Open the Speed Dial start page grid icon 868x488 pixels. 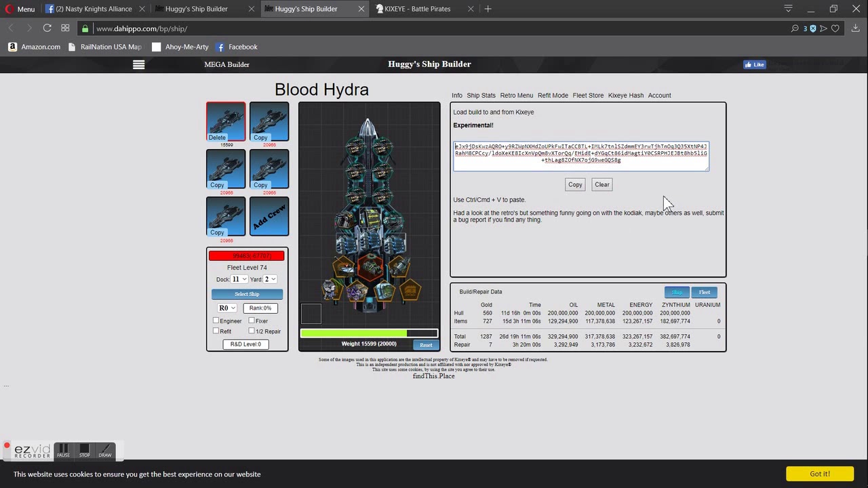(65, 28)
